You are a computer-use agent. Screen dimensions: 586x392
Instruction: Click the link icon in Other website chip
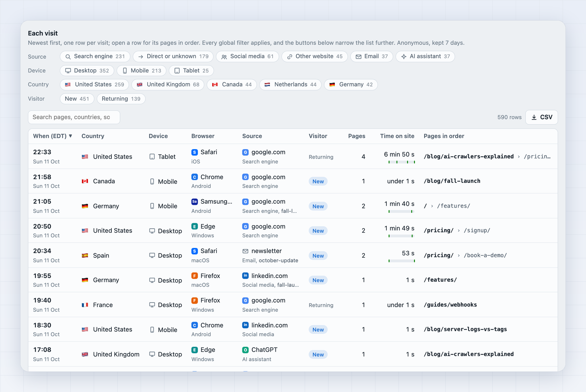(290, 57)
